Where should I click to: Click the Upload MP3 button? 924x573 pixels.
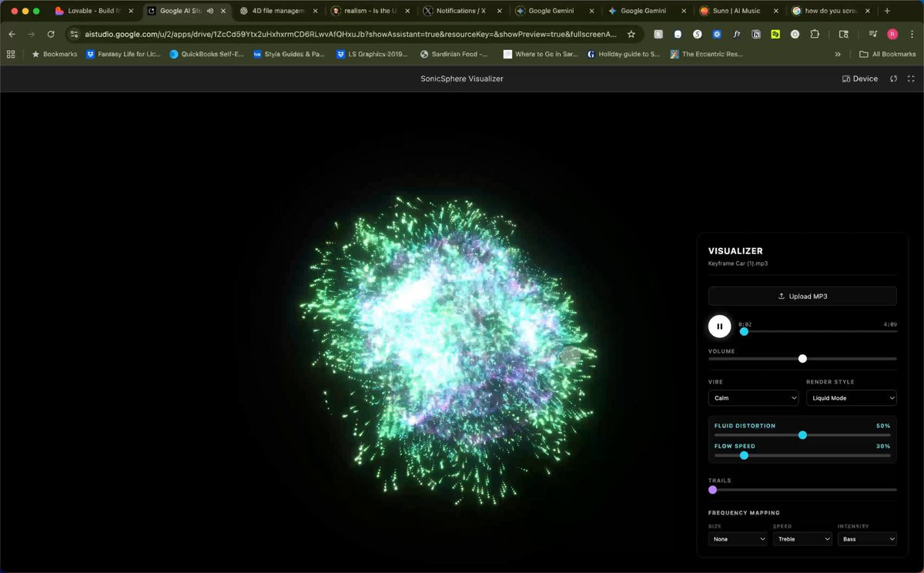pyautogui.click(x=802, y=296)
